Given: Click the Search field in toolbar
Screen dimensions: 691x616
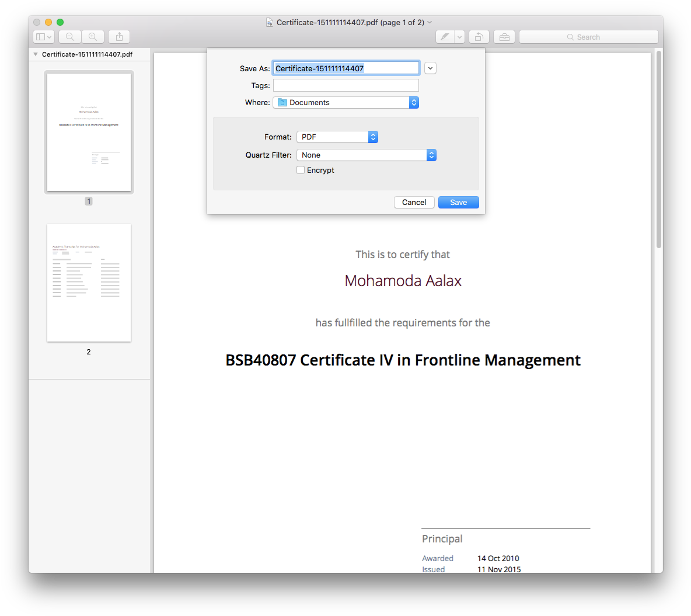Looking at the screenshot, I should pyautogui.click(x=589, y=37).
